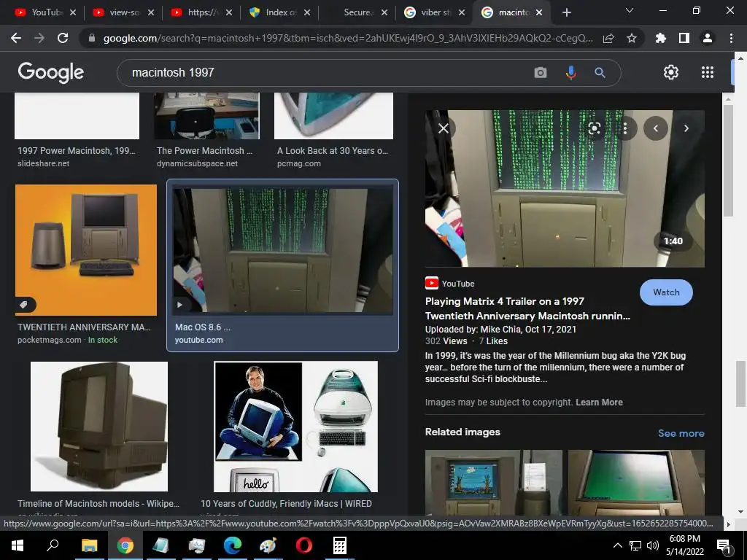Image resolution: width=747 pixels, height=560 pixels.
Task: Go back using the browser back arrow
Action: [x=16, y=38]
